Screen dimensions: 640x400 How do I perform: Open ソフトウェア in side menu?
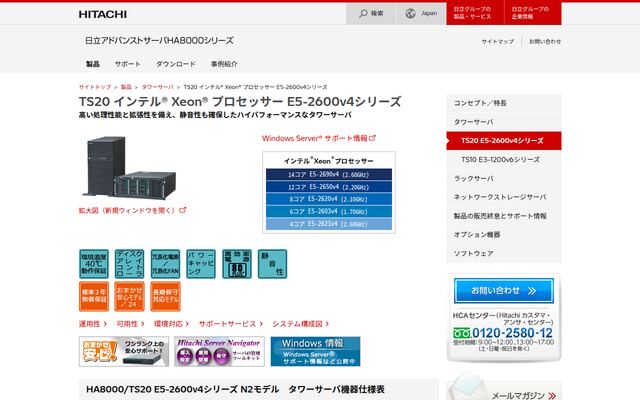coord(504,253)
